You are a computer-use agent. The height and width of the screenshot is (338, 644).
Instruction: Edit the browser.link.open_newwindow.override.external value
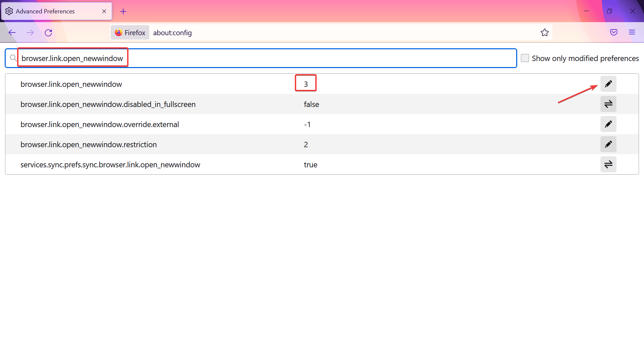click(x=608, y=124)
